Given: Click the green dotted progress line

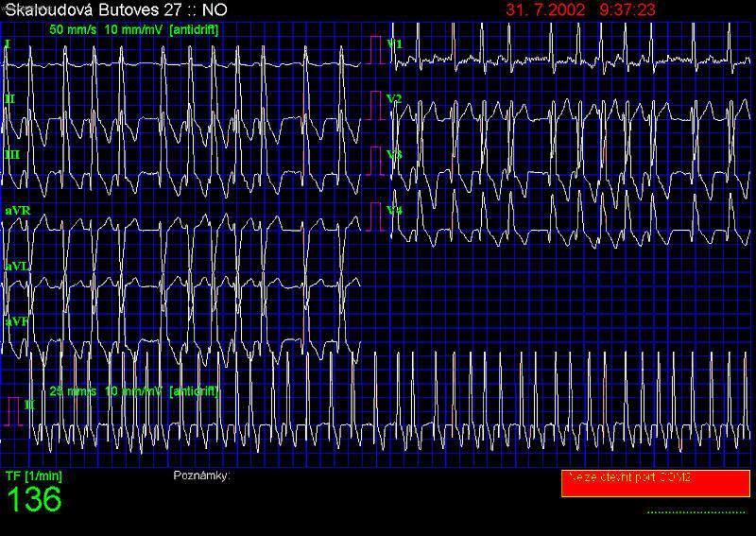Looking at the screenshot, I should (696, 511).
